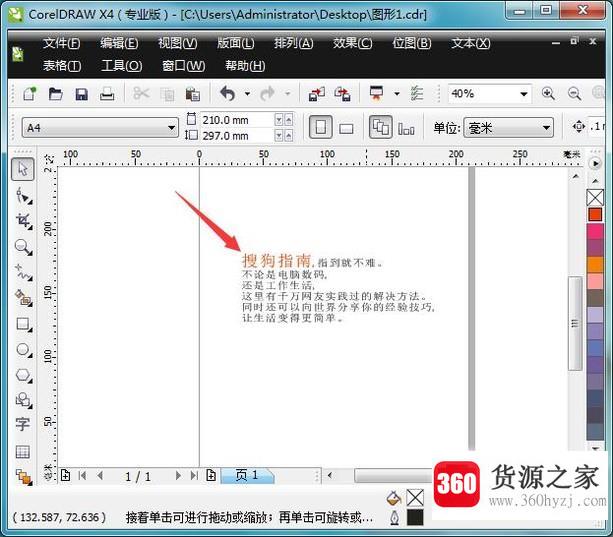Open the 文本(X) menu
Screen dimensions: 613x537
pos(471,43)
